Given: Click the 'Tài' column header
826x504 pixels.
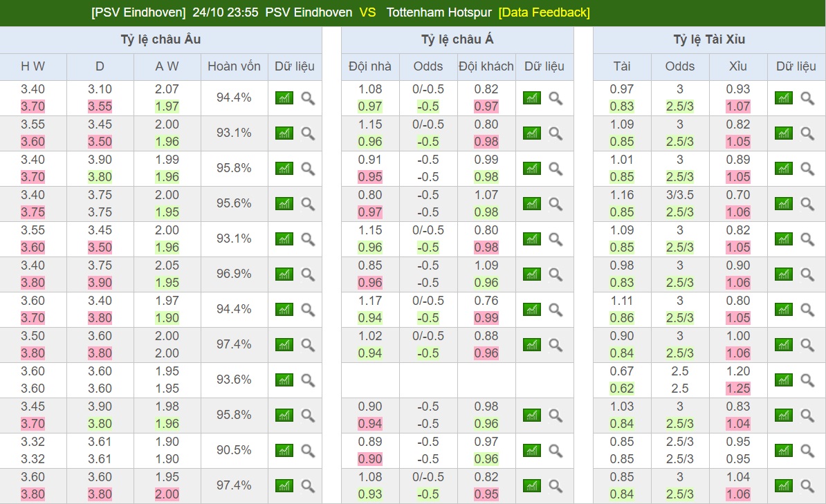Looking at the screenshot, I should [x=622, y=66].
